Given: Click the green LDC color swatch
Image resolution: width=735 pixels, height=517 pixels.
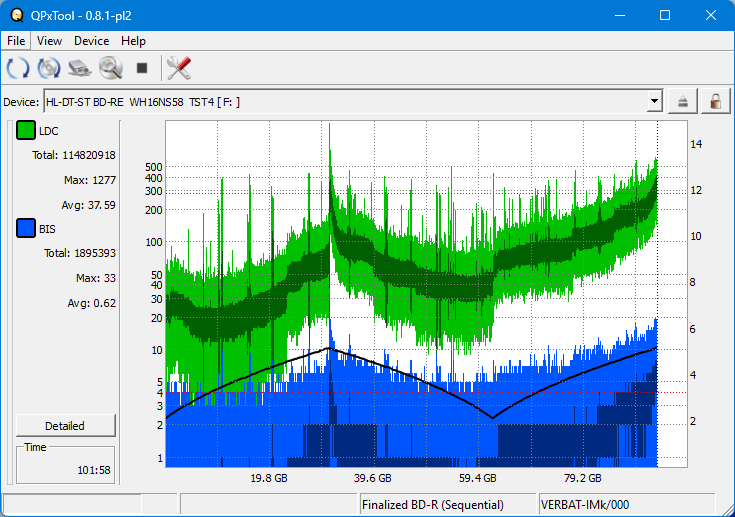Looking at the screenshot, I should tap(26, 130).
